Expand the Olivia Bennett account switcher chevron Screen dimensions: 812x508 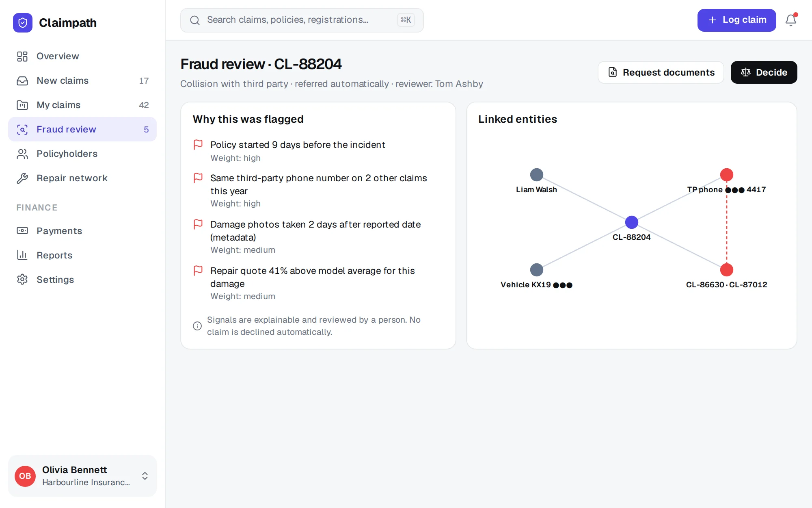145,476
